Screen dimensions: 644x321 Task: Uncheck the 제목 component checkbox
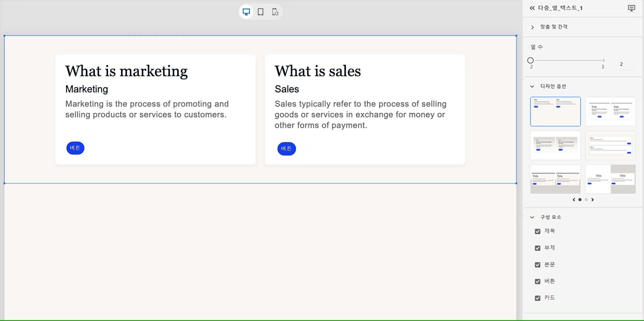click(x=538, y=231)
